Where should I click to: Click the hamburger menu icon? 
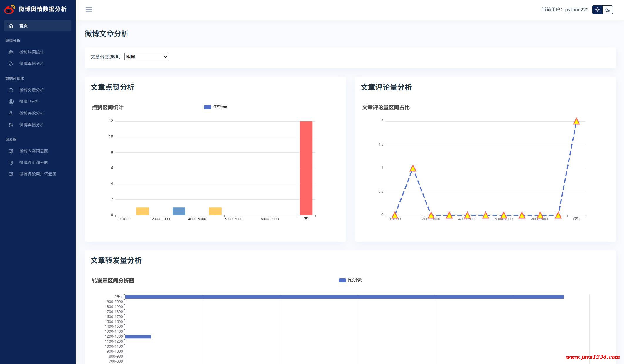tap(89, 10)
